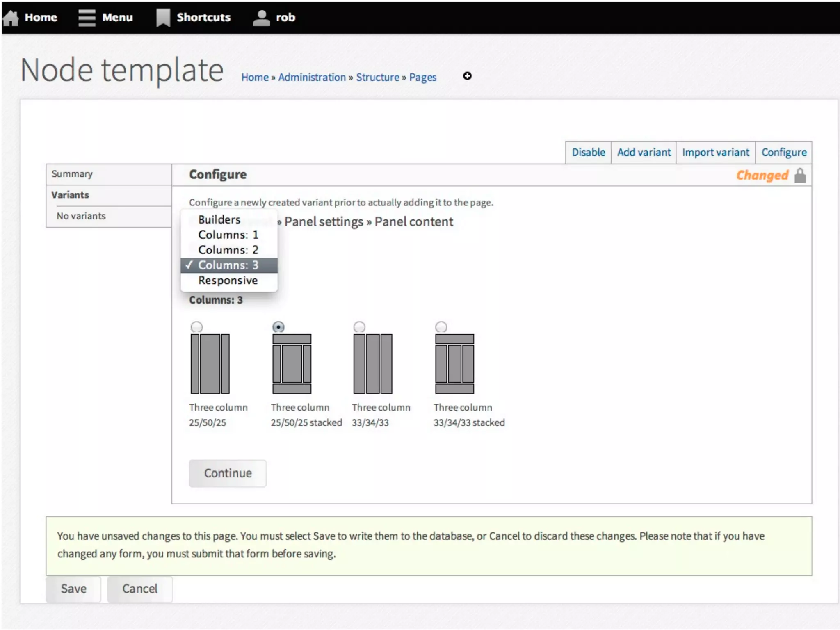This screenshot has width=840, height=630.
Task: Select Three column 33/34/33 stacked radio
Action: coord(441,327)
